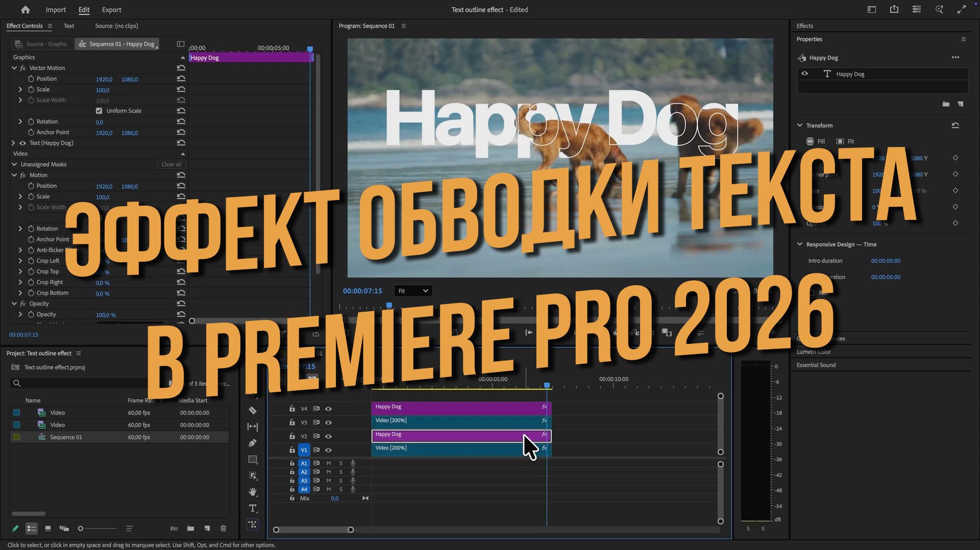Open Program Sequence 01 panel menu
The width and height of the screenshot is (980, 550).
point(404,26)
